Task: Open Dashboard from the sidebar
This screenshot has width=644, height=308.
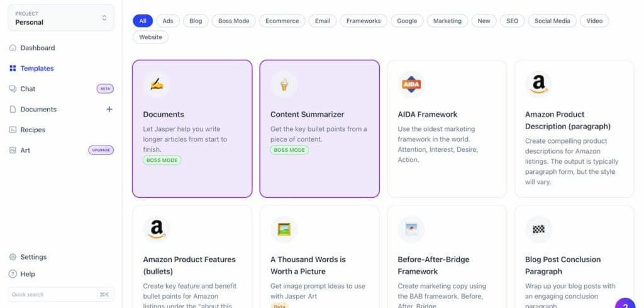Action: [37, 48]
